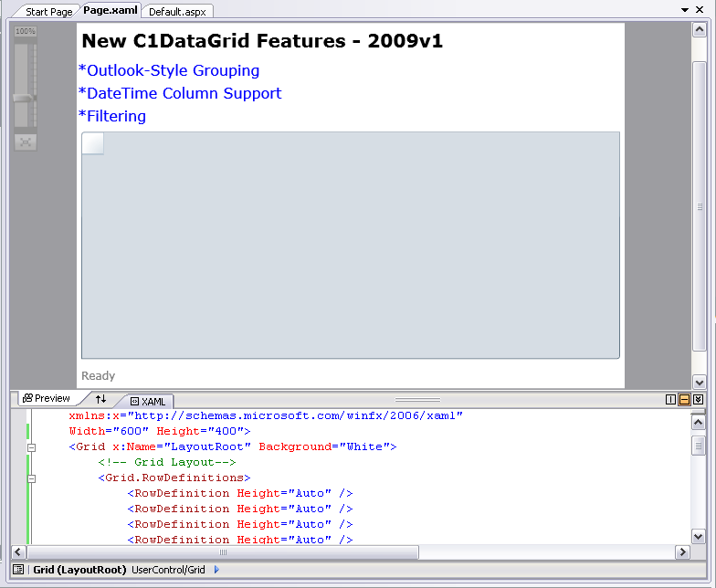Select the data grid corner header cell

pyautogui.click(x=93, y=143)
